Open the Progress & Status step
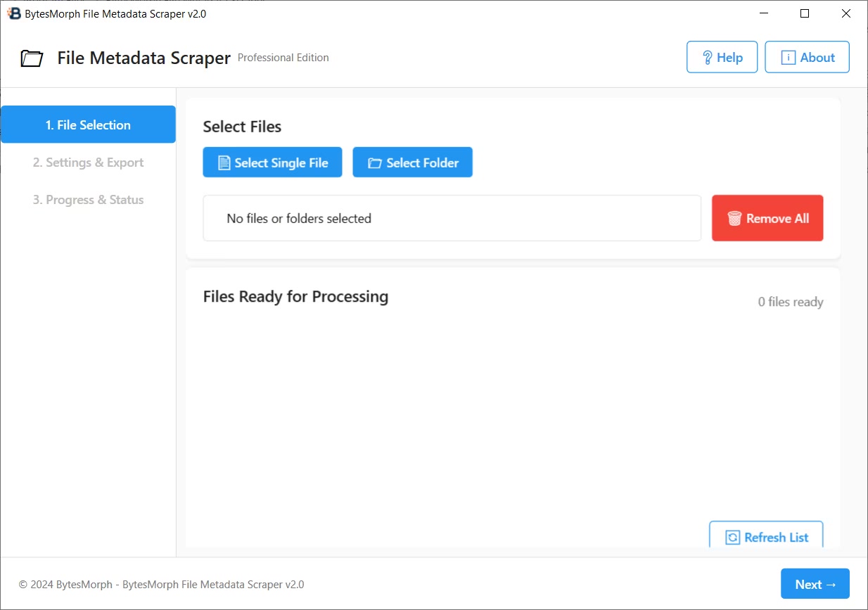The height and width of the screenshot is (610, 868). point(88,200)
